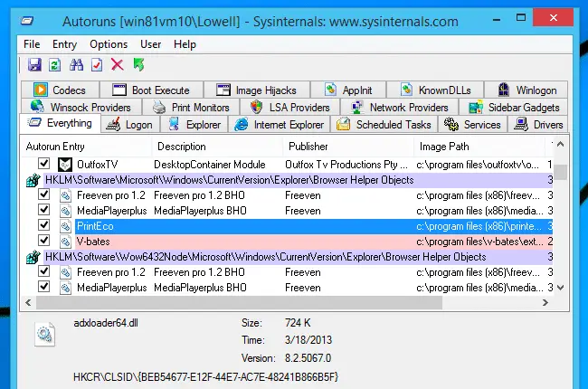Click registry icon beside first HKLM Software\Microsoft key
The height and width of the screenshot is (389, 588).
click(x=33, y=180)
